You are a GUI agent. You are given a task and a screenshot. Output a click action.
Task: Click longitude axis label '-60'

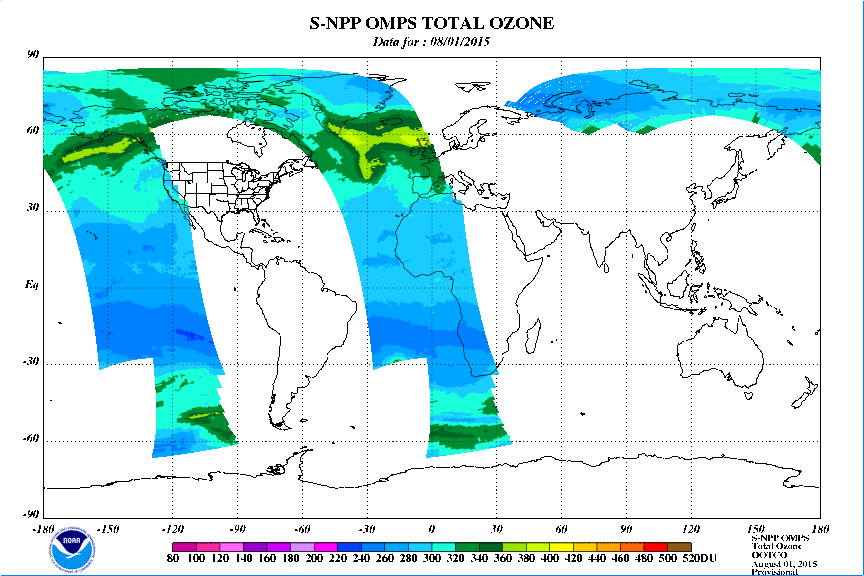pyautogui.click(x=302, y=530)
